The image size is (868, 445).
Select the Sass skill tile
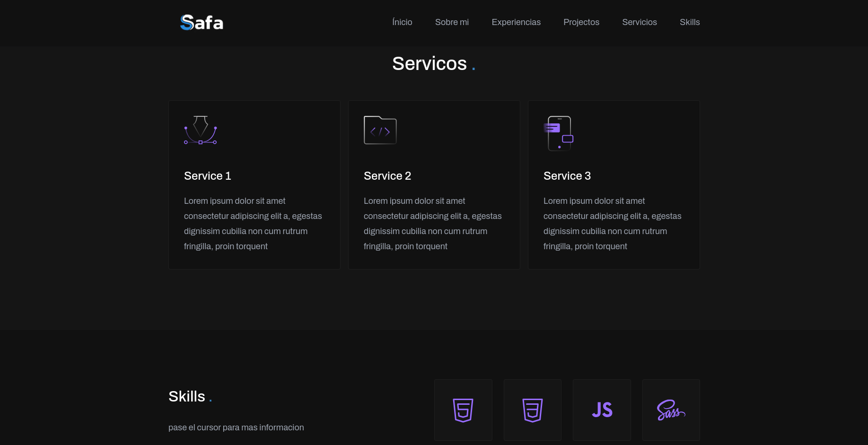(x=671, y=410)
